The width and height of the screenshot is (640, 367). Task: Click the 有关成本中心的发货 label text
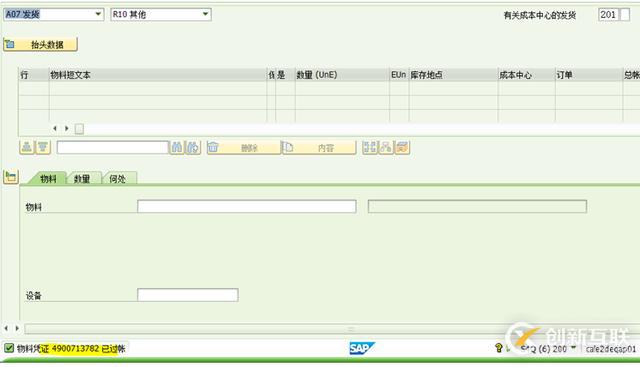pos(540,15)
